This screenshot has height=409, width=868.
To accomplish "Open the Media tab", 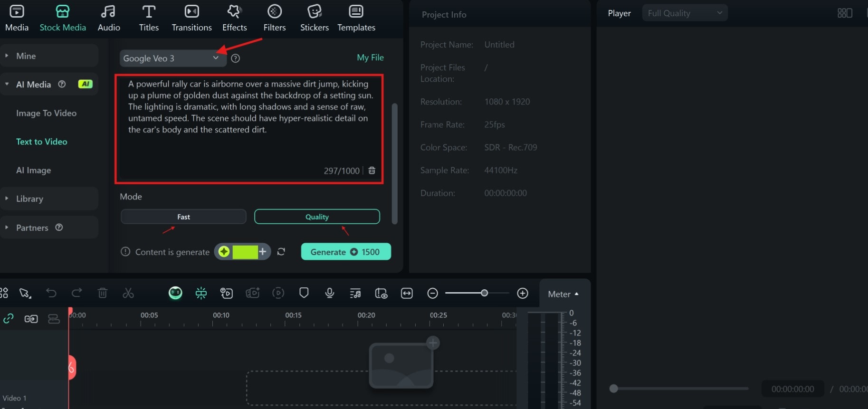I will [17, 18].
